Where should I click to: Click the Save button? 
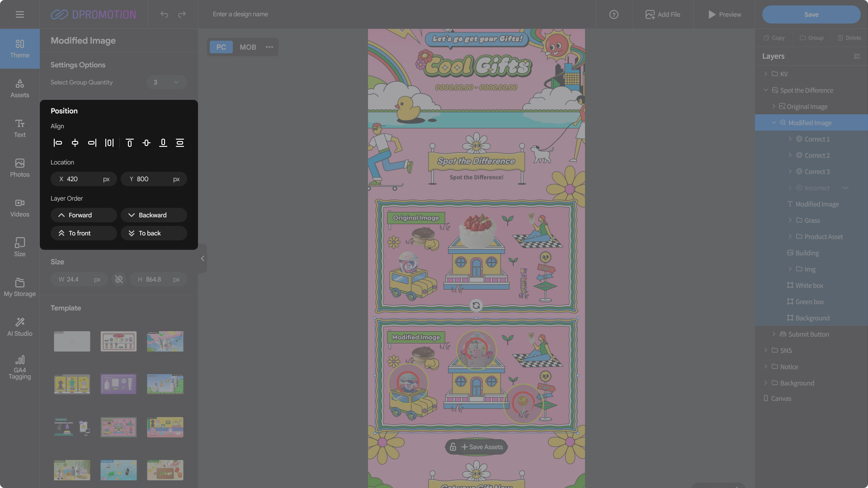coord(811,14)
